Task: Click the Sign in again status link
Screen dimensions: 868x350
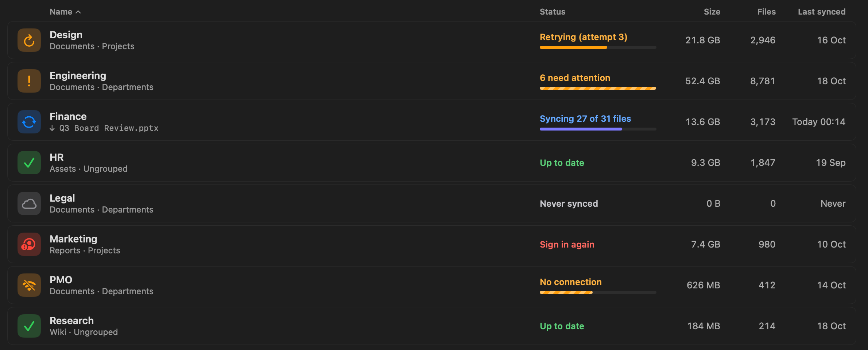Action: click(567, 244)
